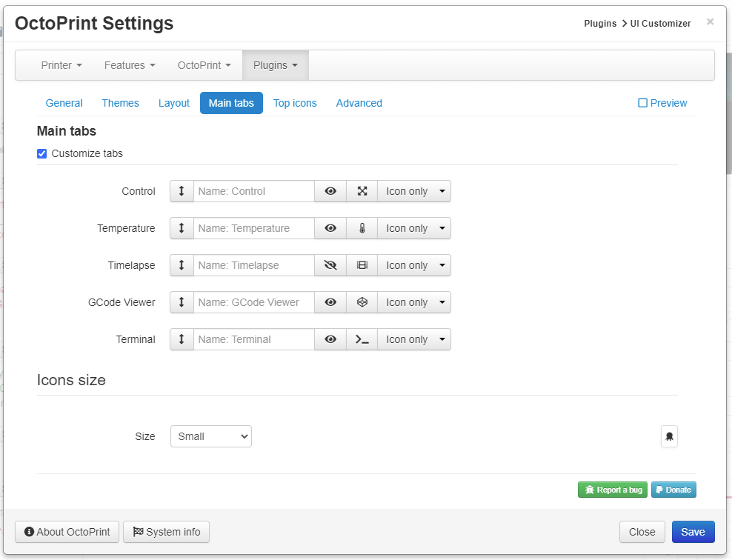
Task: Toggle visibility of the Control tab
Action: tap(330, 191)
